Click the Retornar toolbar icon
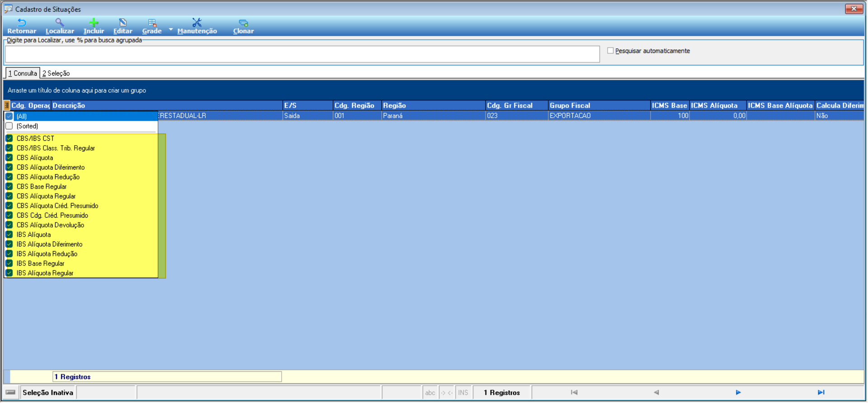The height and width of the screenshot is (403, 868). point(21,23)
